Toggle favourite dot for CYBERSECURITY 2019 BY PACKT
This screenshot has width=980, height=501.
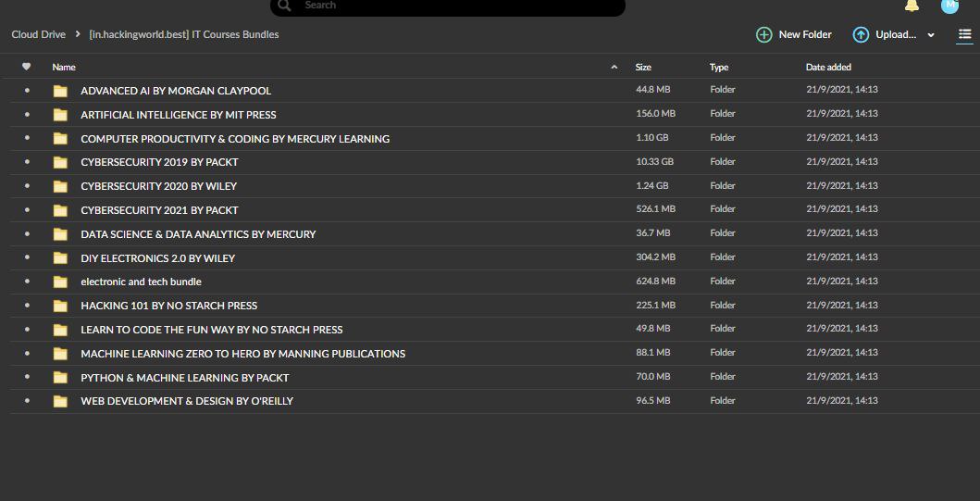click(27, 162)
